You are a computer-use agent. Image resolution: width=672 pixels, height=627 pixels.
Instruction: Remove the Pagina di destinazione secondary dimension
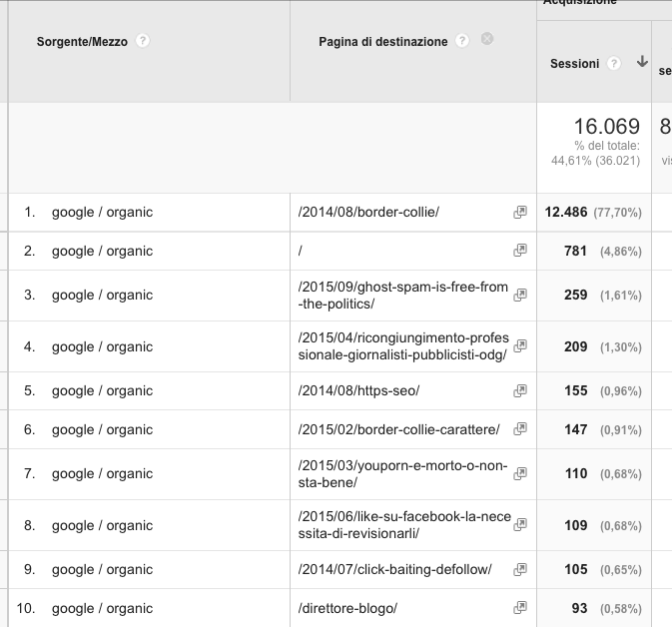click(487, 39)
